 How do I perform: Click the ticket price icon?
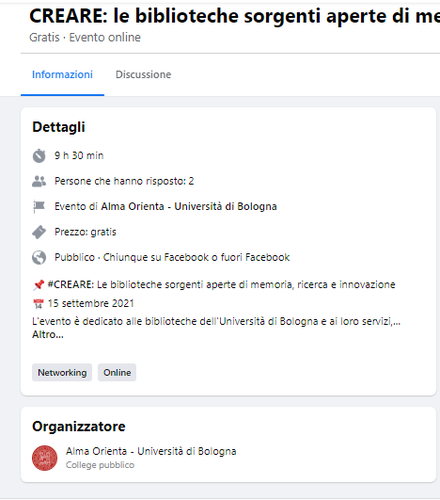(39, 232)
